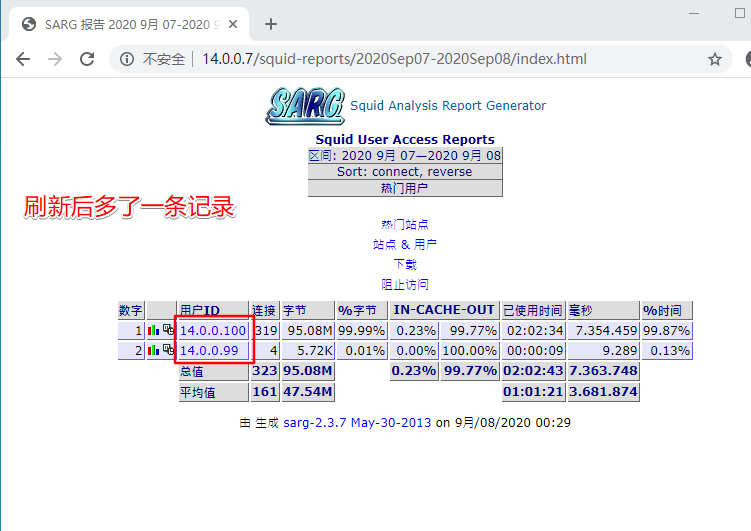Image resolution: width=751 pixels, height=531 pixels.
Task: Click the Squid User Access Reports title
Action: [x=405, y=139]
